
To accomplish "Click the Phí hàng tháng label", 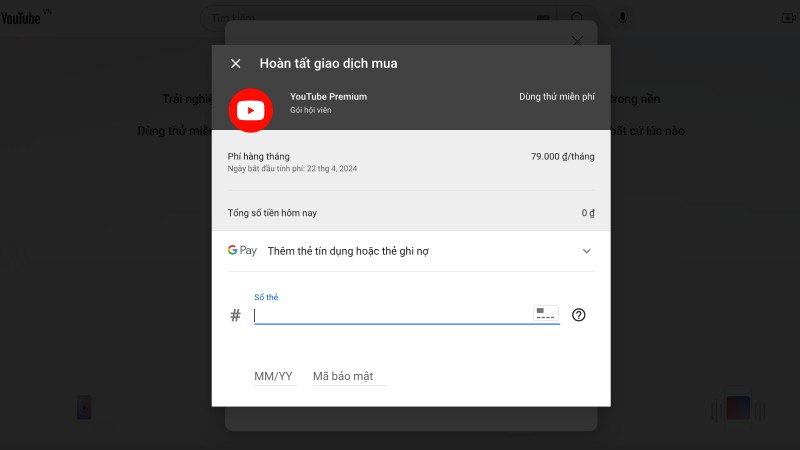I will pyautogui.click(x=259, y=157).
